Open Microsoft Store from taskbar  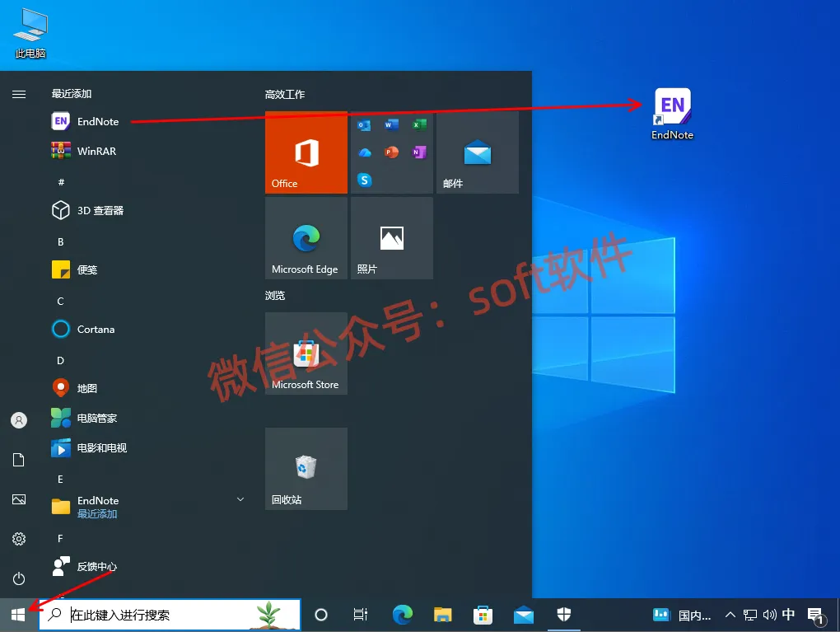[x=483, y=615]
